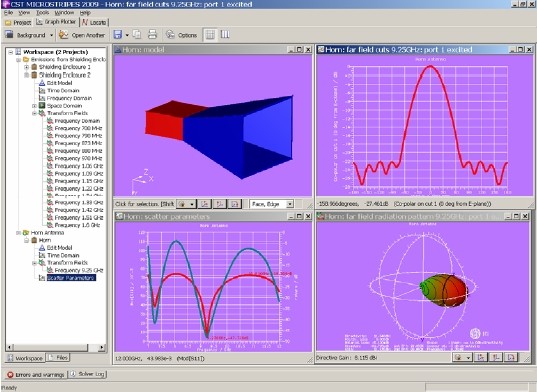Select the grid tile-windows layout icon
The image size is (537, 392).
pyautogui.click(x=210, y=35)
